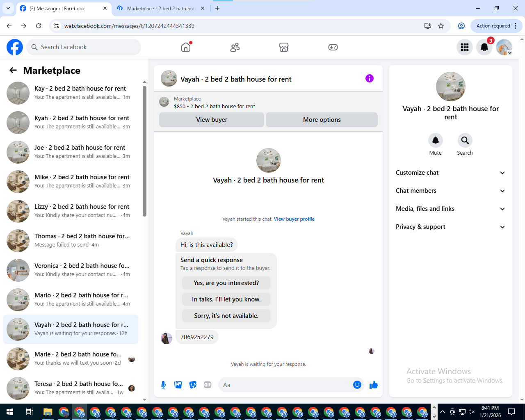Open account profile picture menu
The image size is (525, 420).
(504, 47)
